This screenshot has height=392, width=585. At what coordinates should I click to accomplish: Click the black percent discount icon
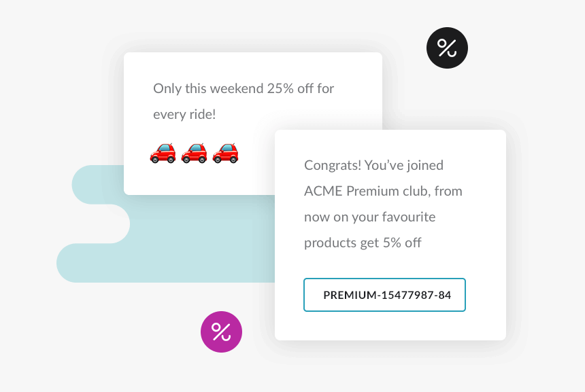pos(447,48)
